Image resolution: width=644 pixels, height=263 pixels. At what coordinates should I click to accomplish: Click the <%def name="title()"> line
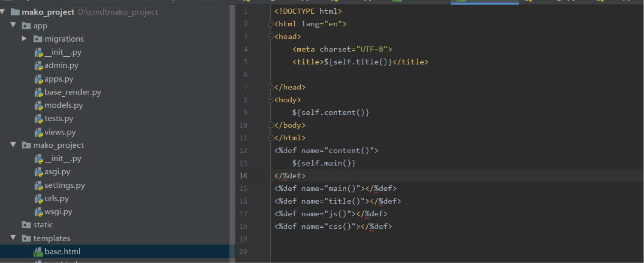[x=338, y=201]
